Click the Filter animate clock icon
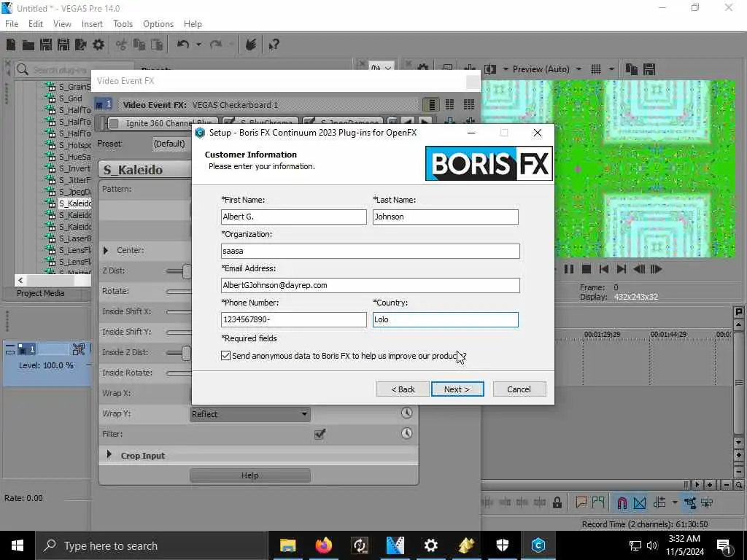The width and height of the screenshot is (747, 560). coord(406,433)
